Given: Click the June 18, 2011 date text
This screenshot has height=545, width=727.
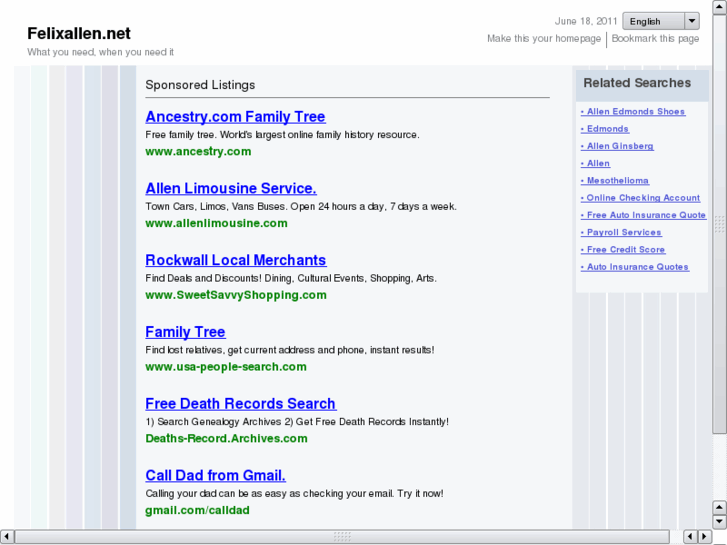Looking at the screenshot, I should tap(586, 21).
